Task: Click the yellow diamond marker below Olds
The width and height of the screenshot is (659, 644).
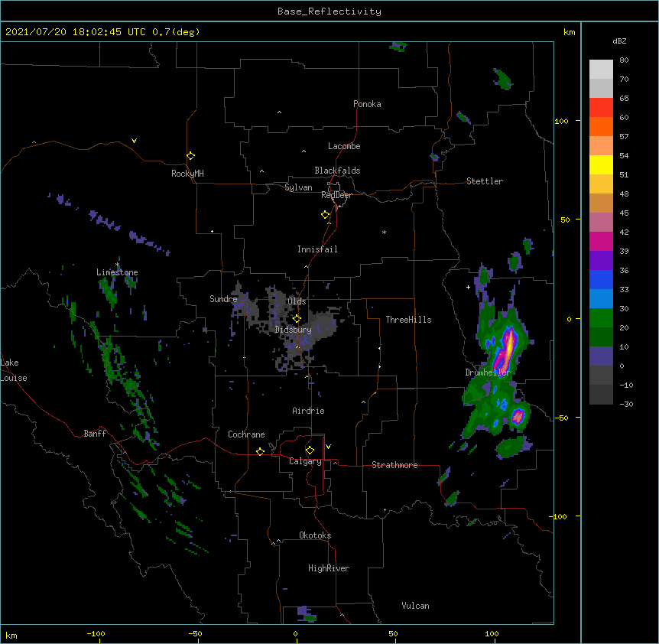Action: pyautogui.click(x=297, y=318)
